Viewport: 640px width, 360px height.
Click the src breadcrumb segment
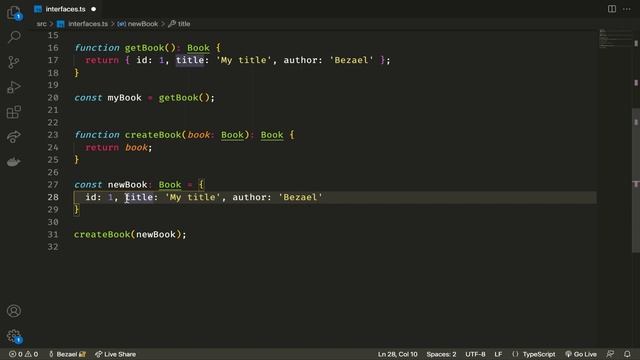(x=41, y=24)
